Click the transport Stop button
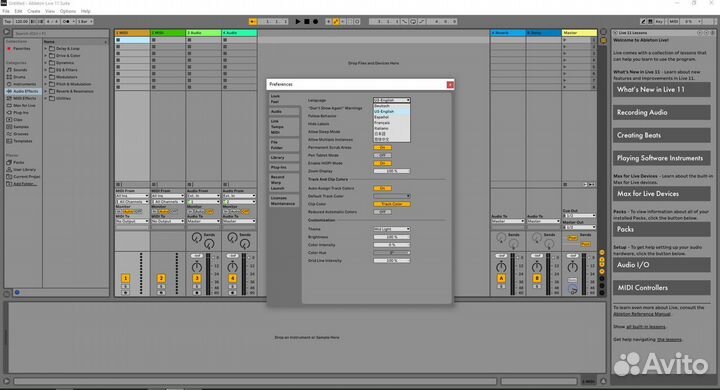The image size is (720, 390). 307,22
